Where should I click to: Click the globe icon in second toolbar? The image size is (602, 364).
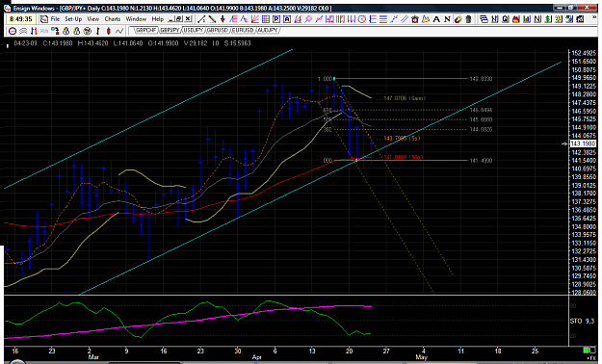pyautogui.click(x=87, y=31)
